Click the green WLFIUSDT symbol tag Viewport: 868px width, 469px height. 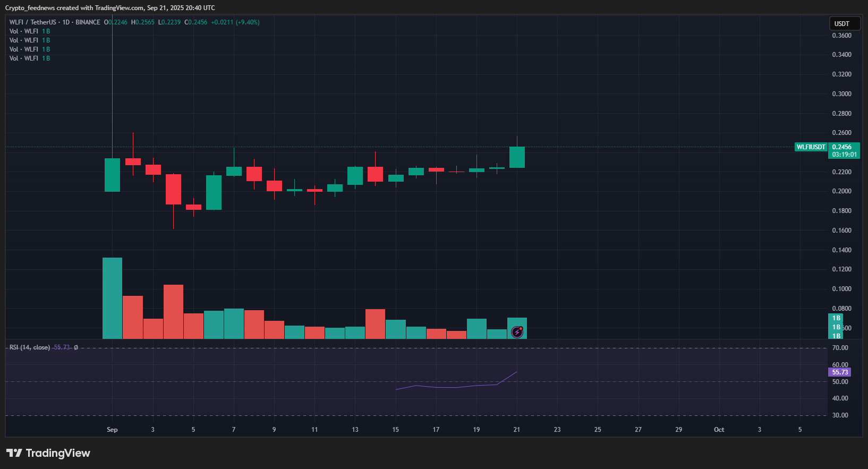[811, 147]
